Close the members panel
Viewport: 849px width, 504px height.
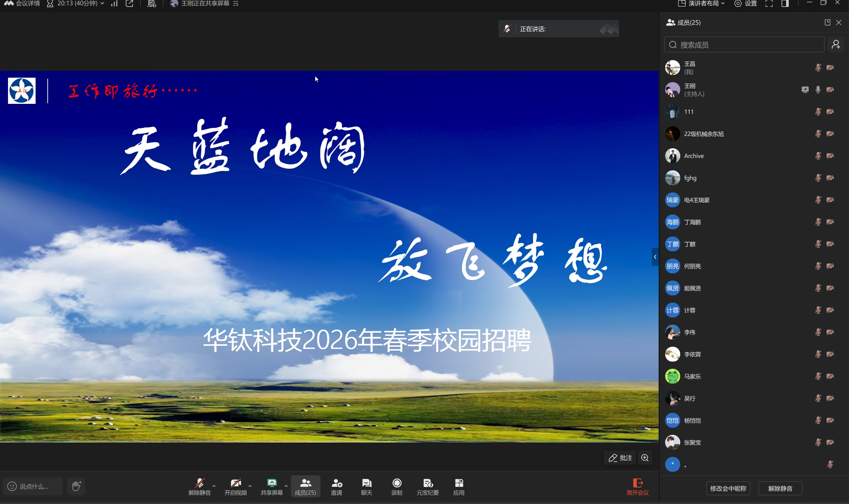(x=839, y=22)
